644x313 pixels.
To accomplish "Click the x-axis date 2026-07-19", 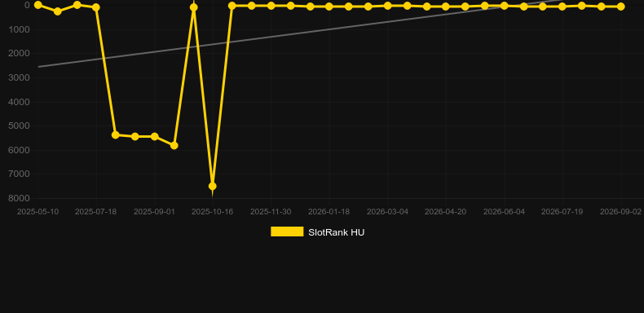I will pyautogui.click(x=562, y=212).
